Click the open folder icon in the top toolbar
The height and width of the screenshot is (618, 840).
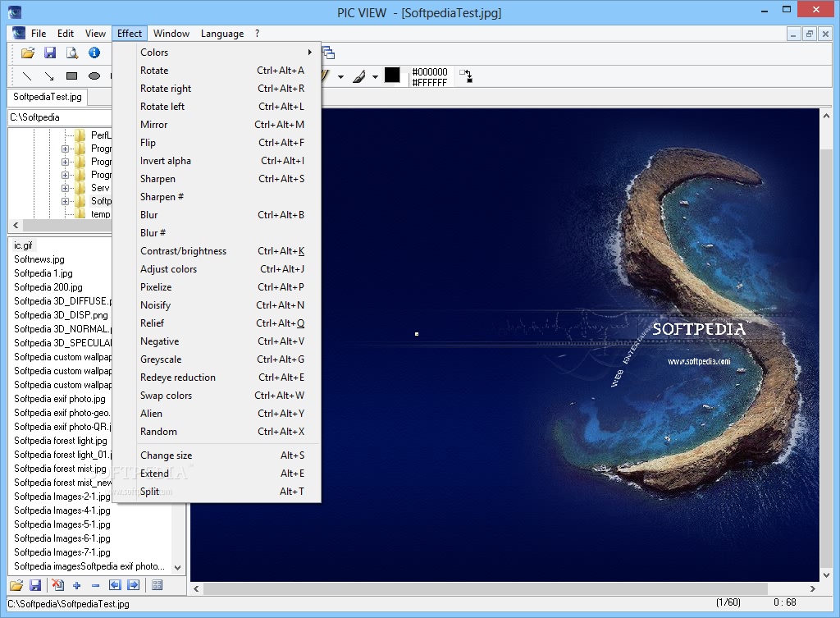[x=28, y=53]
